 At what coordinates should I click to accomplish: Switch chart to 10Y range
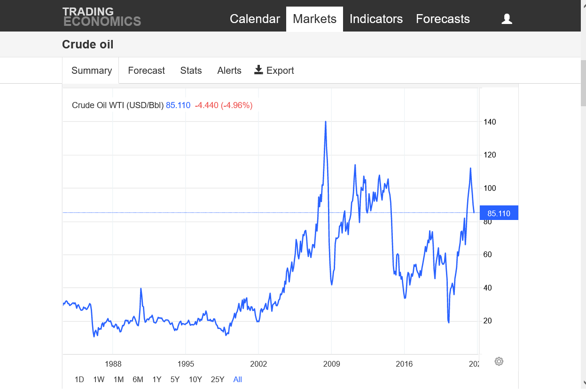pos(195,379)
